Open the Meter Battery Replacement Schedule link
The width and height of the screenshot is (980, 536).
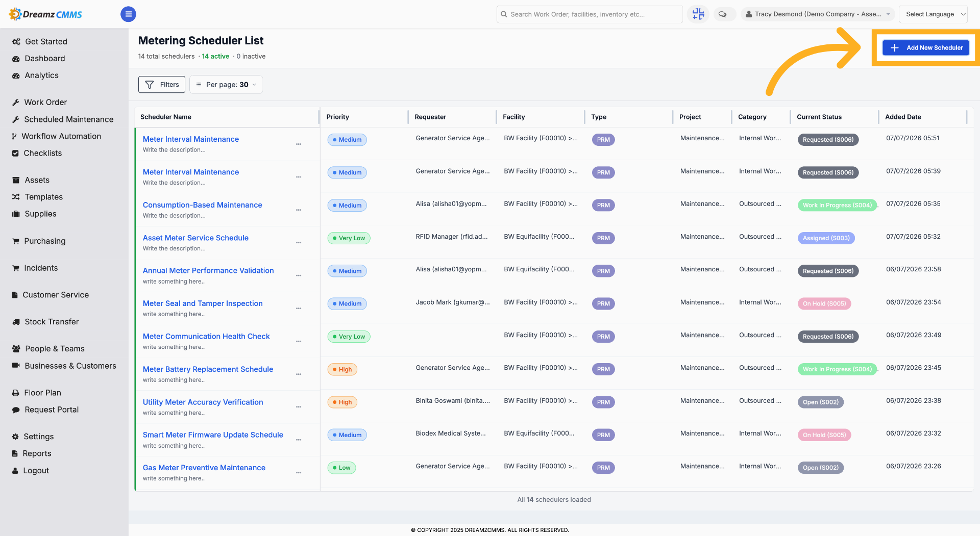pos(208,369)
